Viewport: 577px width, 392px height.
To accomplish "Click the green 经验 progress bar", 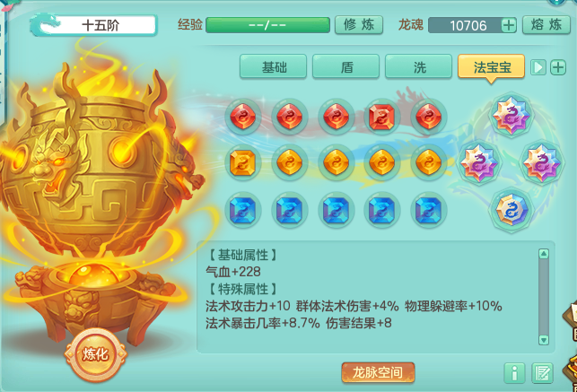I will (267, 25).
